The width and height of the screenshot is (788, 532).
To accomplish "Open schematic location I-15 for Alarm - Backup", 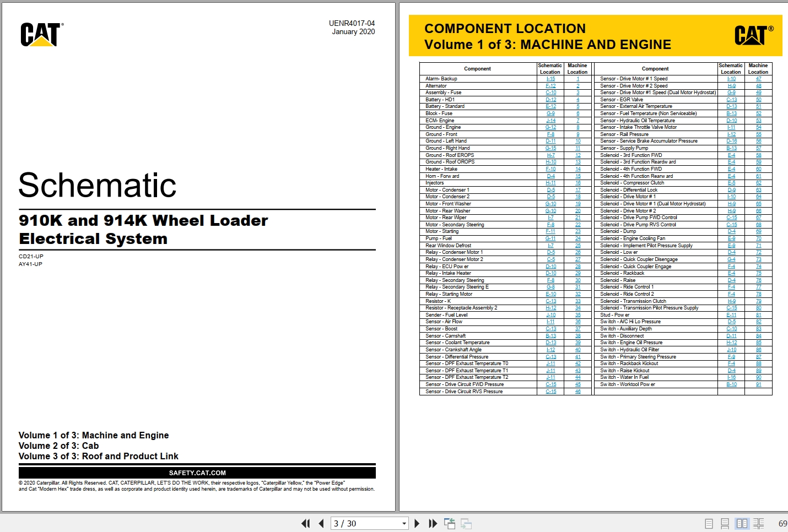I will click(x=550, y=79).
